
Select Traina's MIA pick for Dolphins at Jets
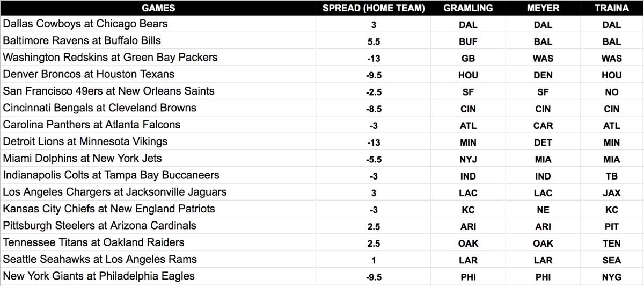(611, 159)
